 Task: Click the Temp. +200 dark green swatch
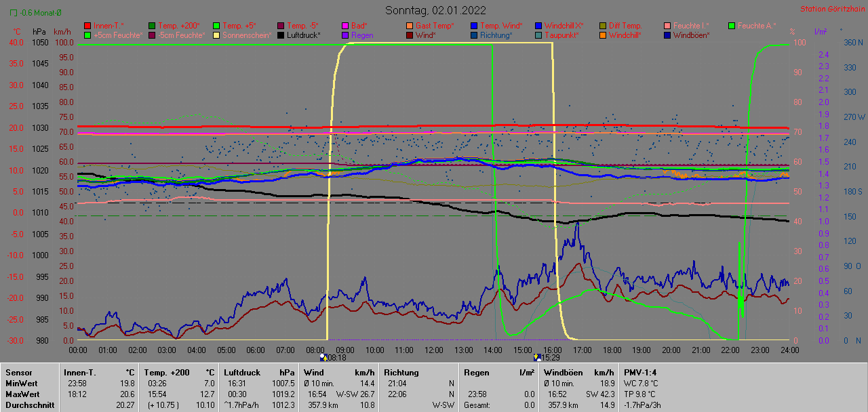[153, 25]
